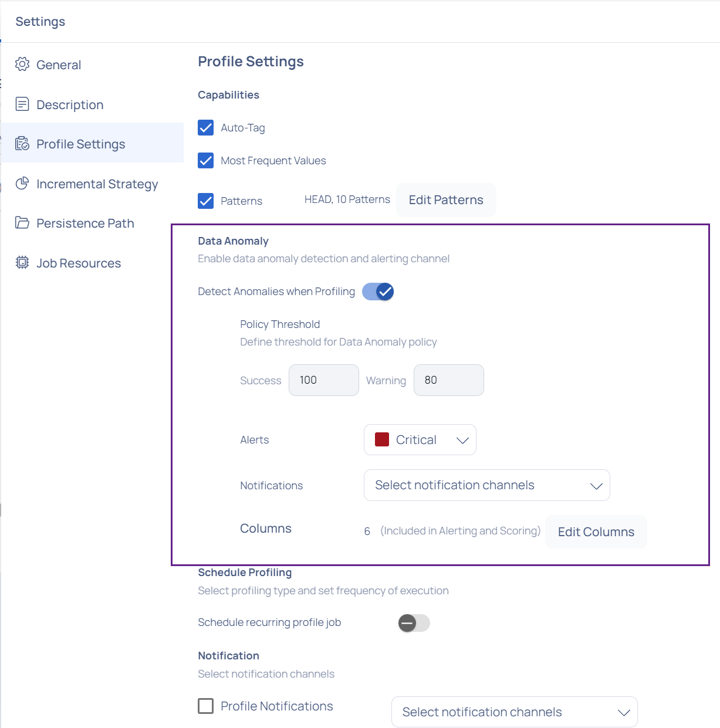Uncheck Most Frequent Values checkbox
The width and height of the screenshot is (720, 728).
click(x=206, y=161)
